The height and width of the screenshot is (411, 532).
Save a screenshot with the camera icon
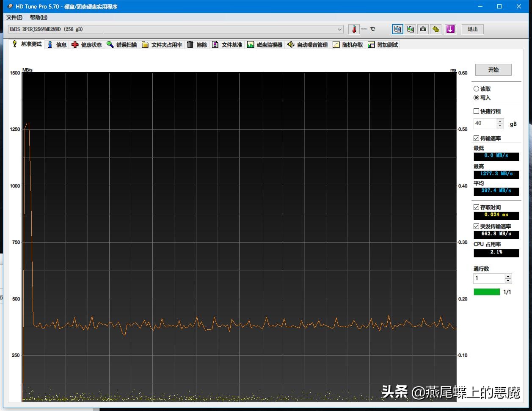[x=423, y=29]
